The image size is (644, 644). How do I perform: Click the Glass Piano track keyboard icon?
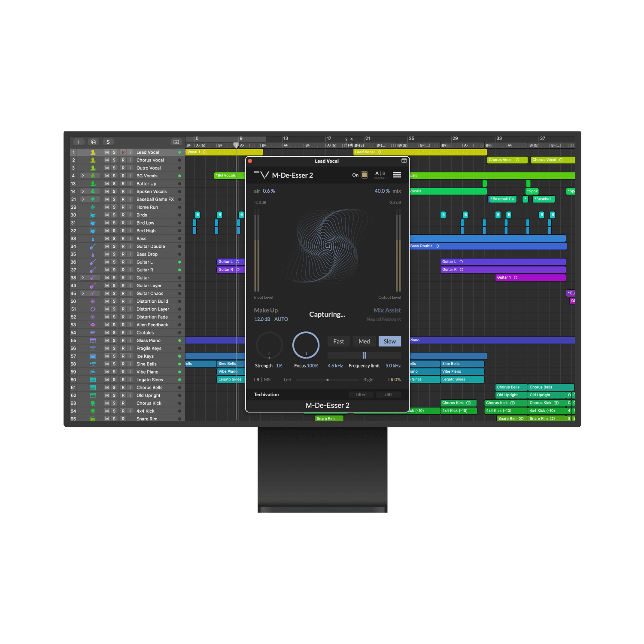pos(93,340)
